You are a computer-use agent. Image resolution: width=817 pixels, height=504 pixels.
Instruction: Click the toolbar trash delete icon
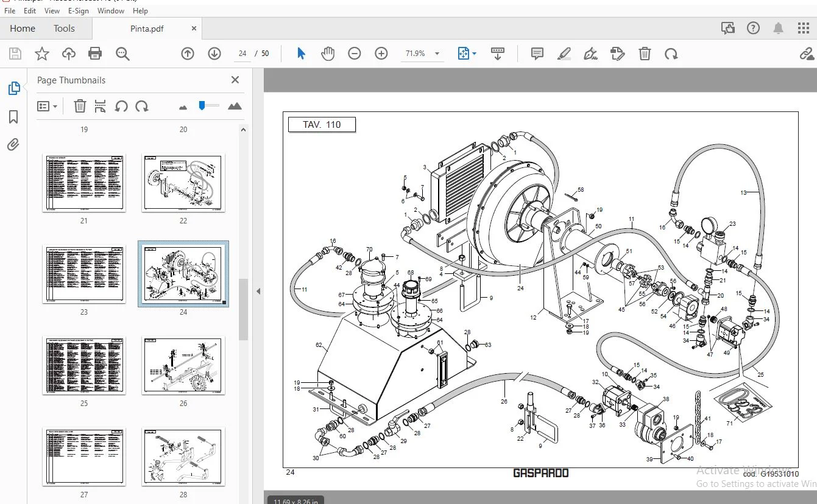point(645,54)
